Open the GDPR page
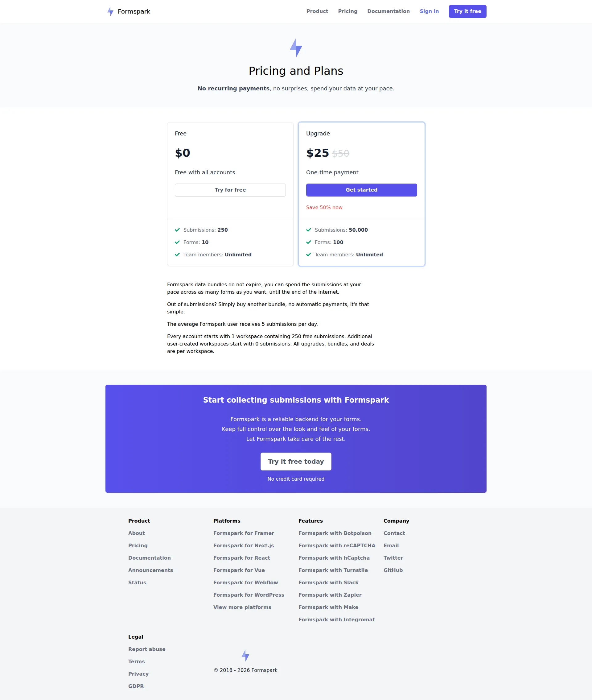Image resolution: width=592 pixels, height=700 pixels. pyautogui.click(x=136, y=686)
